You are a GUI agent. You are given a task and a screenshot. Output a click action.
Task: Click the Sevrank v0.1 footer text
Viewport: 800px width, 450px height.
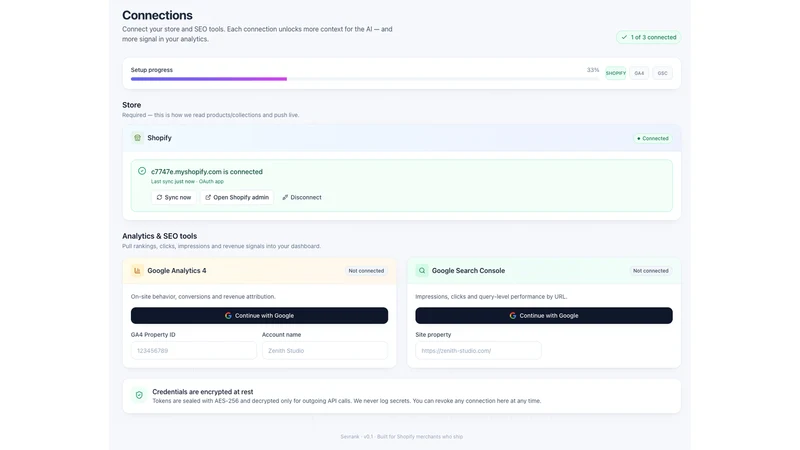(x=402, y=437)
